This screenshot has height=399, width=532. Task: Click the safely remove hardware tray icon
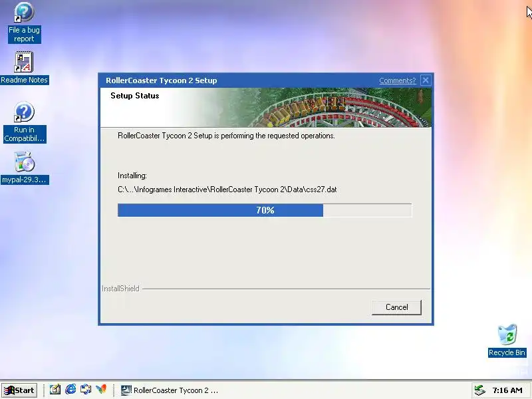point(479,390)
